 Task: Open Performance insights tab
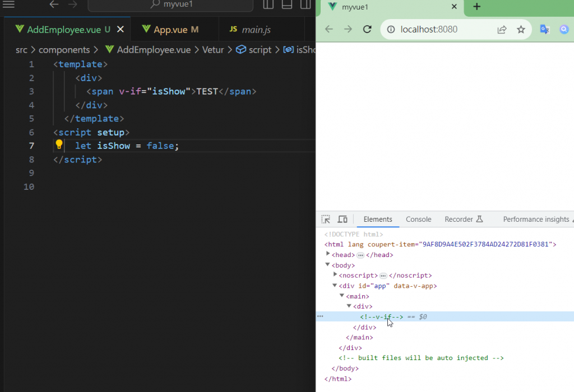pos(536,219)
